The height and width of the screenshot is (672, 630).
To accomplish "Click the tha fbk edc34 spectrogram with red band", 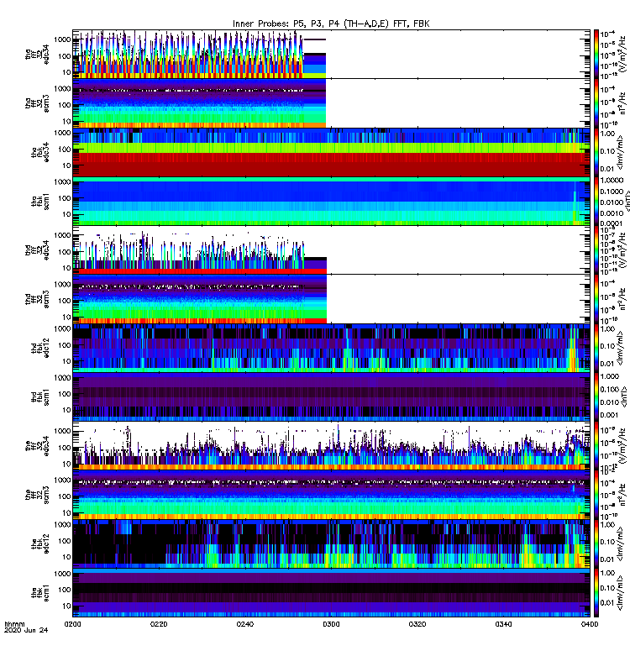I will coord(331,152).
